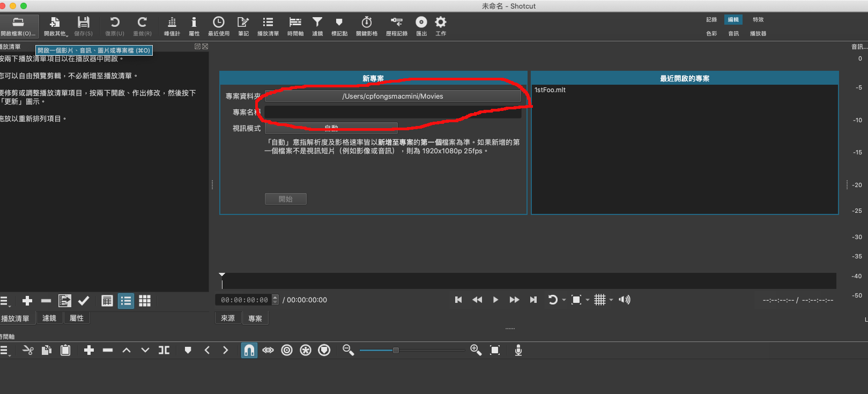Click the project name input field
The height and width of the screenshot is (394, 868).
click(392, 113)
